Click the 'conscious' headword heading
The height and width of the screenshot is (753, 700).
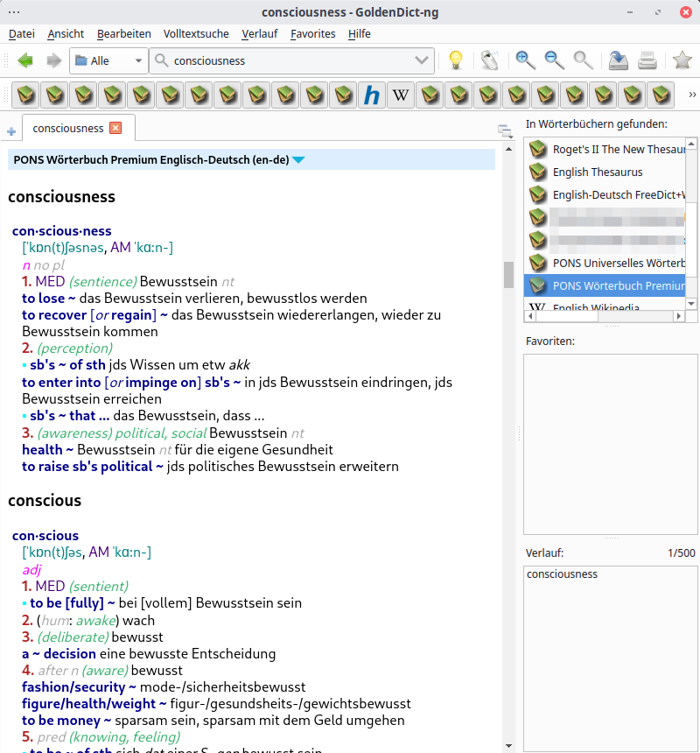click(x=45, y=501)
